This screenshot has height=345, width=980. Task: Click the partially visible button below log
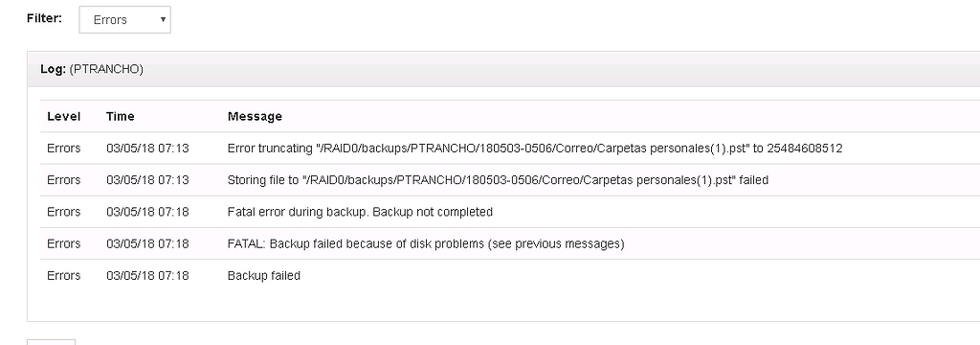(x=52, y=342)
